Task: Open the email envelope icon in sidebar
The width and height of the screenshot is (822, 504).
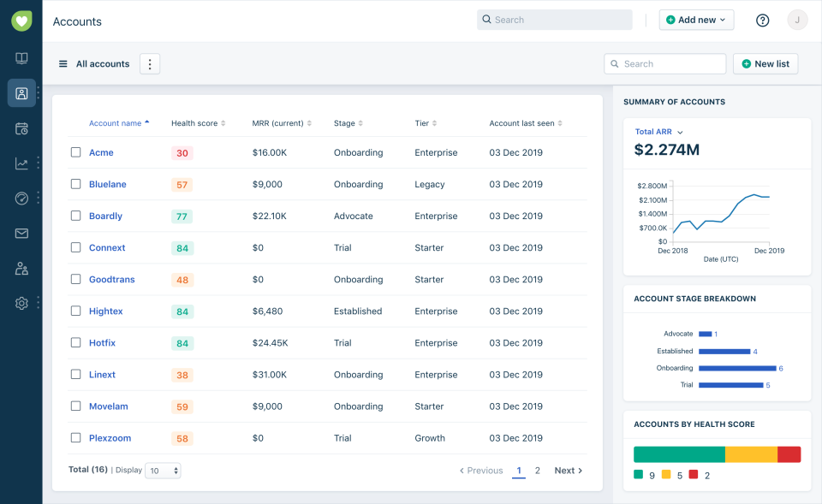Action: point(21,233)
